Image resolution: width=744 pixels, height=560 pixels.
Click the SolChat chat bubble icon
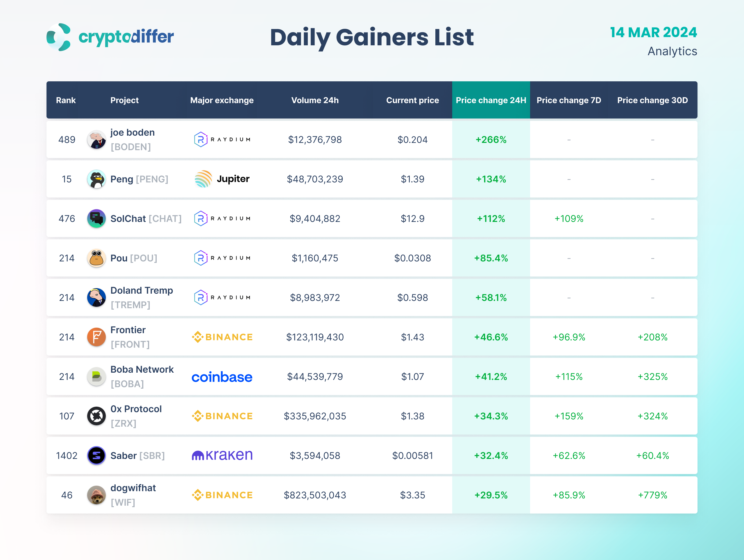click(96, 218)
